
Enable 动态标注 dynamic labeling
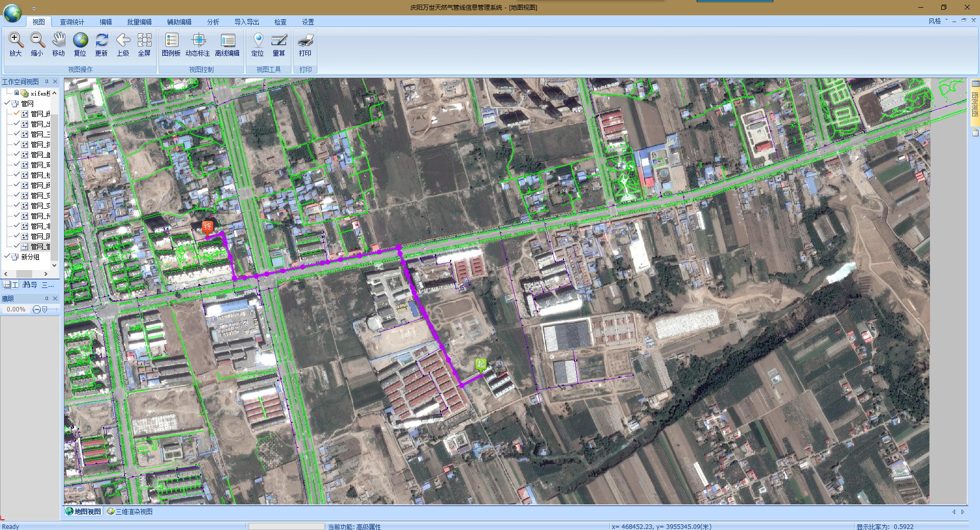(x=198, y=44)
